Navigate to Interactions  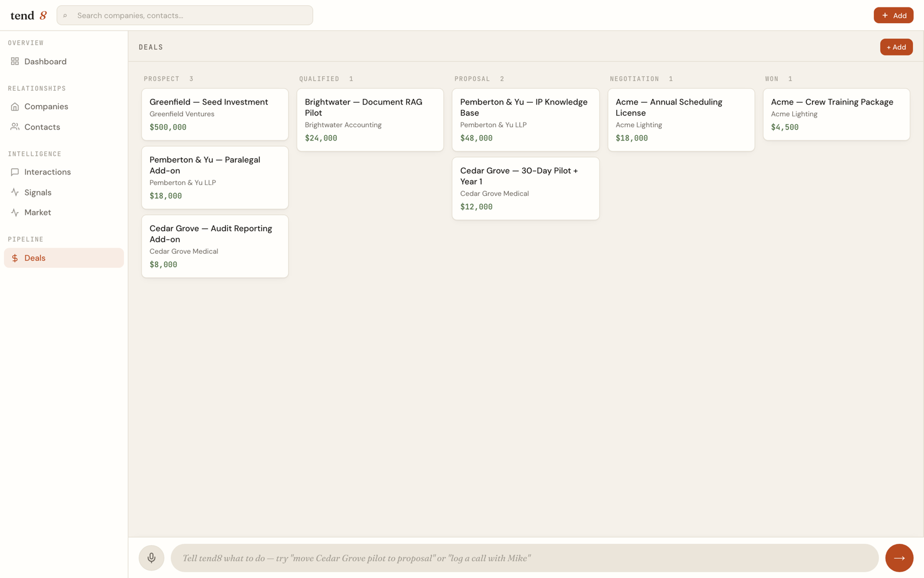[x=64, y=172]
